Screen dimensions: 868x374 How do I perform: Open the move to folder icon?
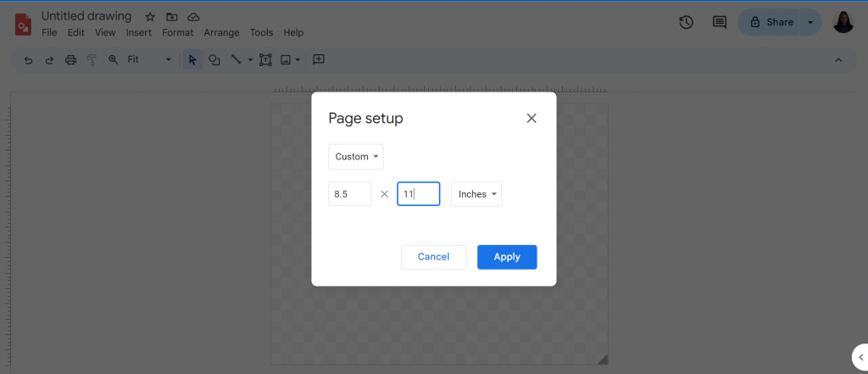click(171, 17)
